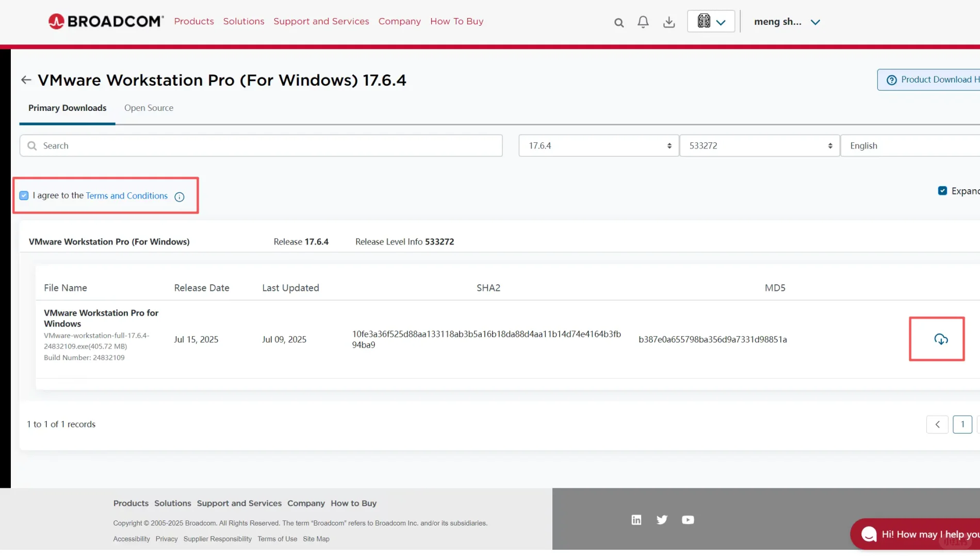Open the Terms of Use footer link
Image resolution: width=980 pixels, height=557 pixels.
click(x=277, y=539)
